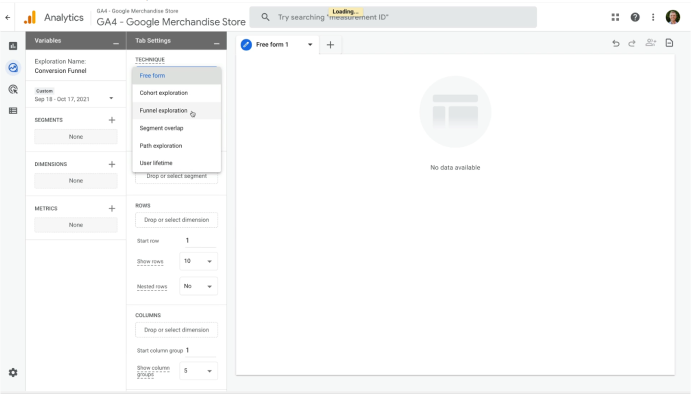691x394 pixels.
Task: Open the Help question mark icon
Action: pyautogui.click(x=635, y=17)
